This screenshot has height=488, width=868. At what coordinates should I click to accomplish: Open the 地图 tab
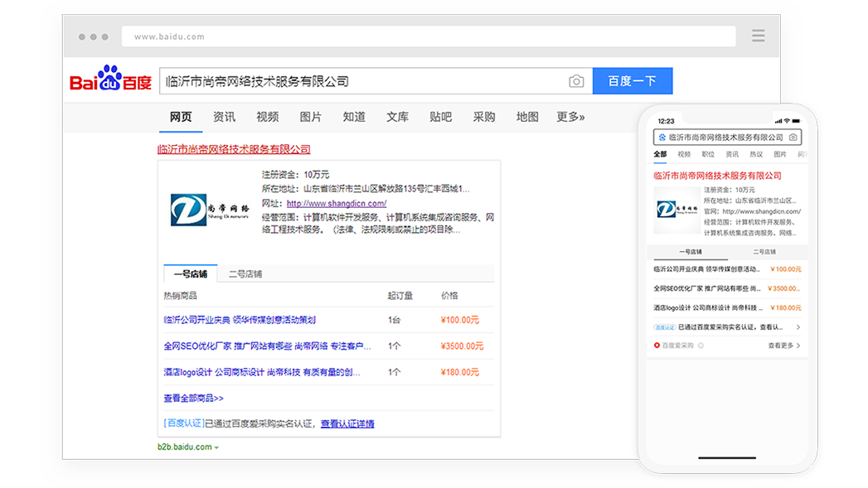(x=527, y=117)
